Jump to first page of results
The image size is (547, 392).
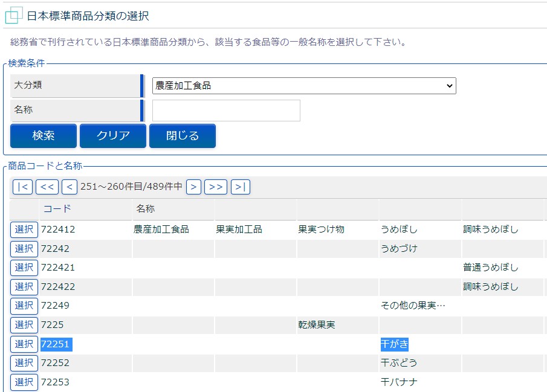[22, 187]
